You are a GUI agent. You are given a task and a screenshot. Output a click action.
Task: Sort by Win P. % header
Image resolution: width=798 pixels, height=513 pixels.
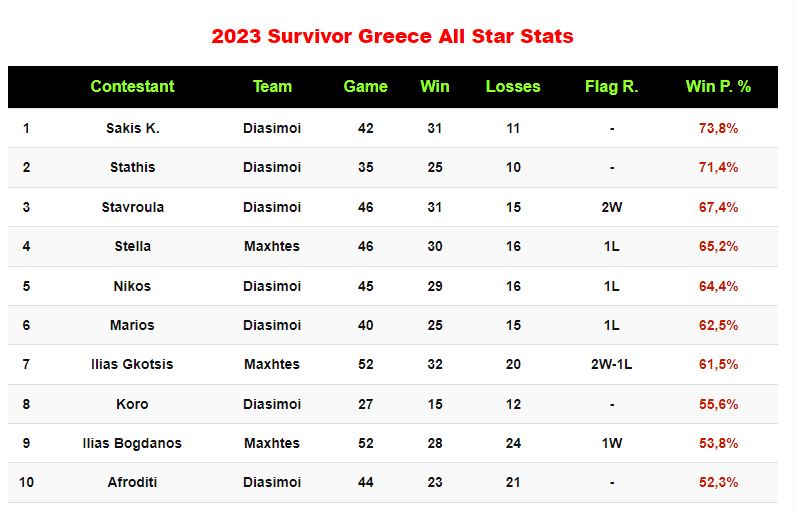coord(718,87)
